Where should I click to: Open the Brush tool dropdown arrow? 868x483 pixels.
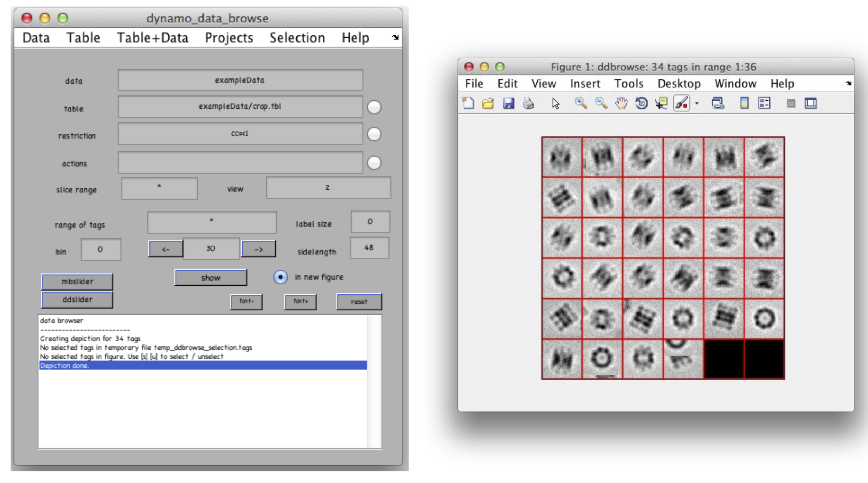697,104
